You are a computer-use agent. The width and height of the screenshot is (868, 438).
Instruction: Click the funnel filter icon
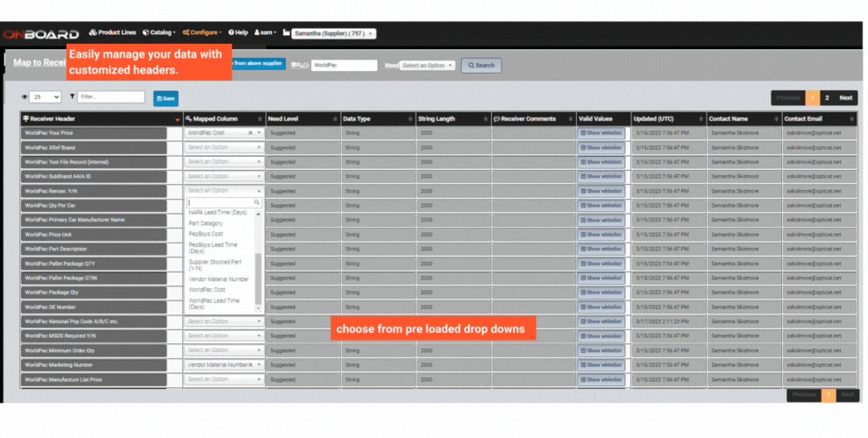tap(72, 97)
